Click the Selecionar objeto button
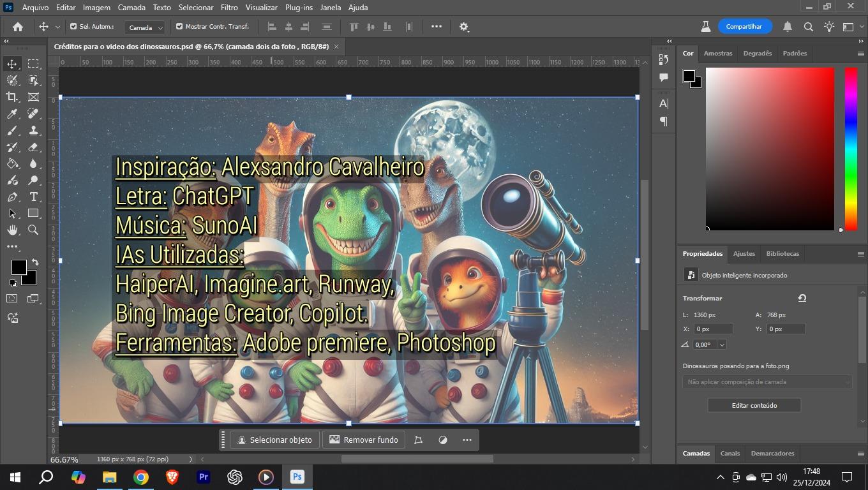Image resolution: width=868 pixels, height=490 pixels. [275, 440]
